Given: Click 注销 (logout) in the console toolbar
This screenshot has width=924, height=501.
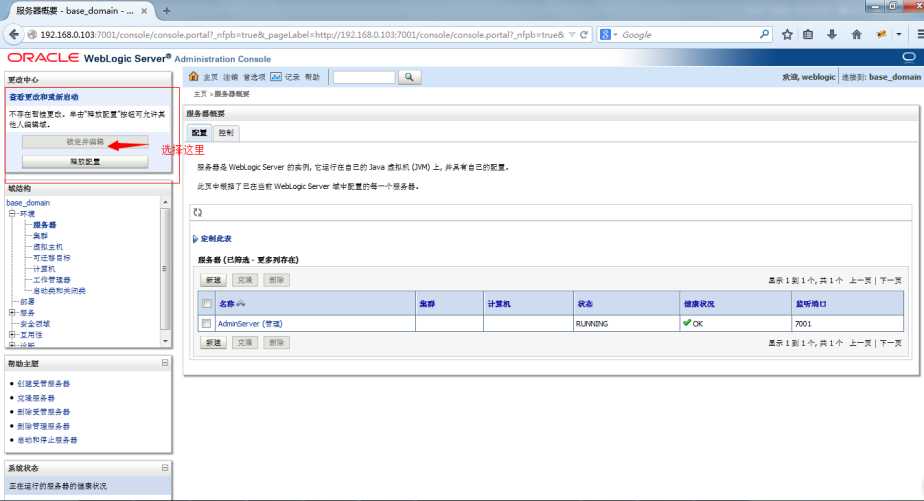Looking at the screenshot, I should pos(230,77).
